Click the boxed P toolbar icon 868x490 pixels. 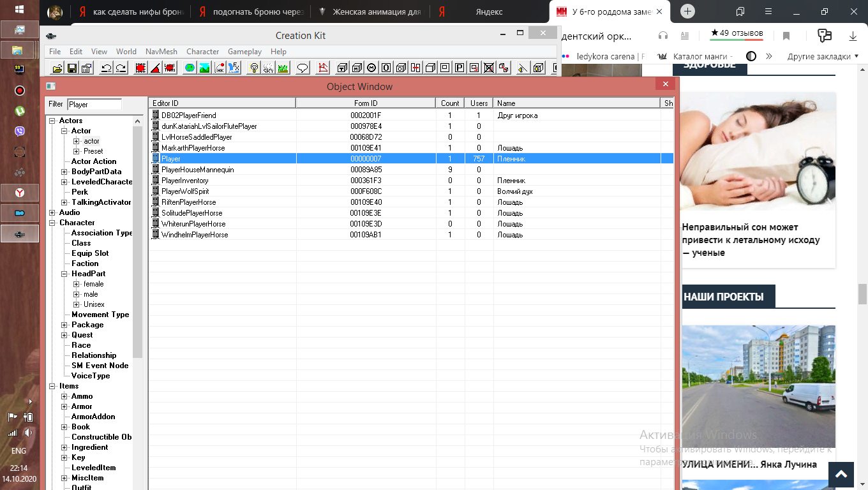pyautogui.click(x=460, y=68)
